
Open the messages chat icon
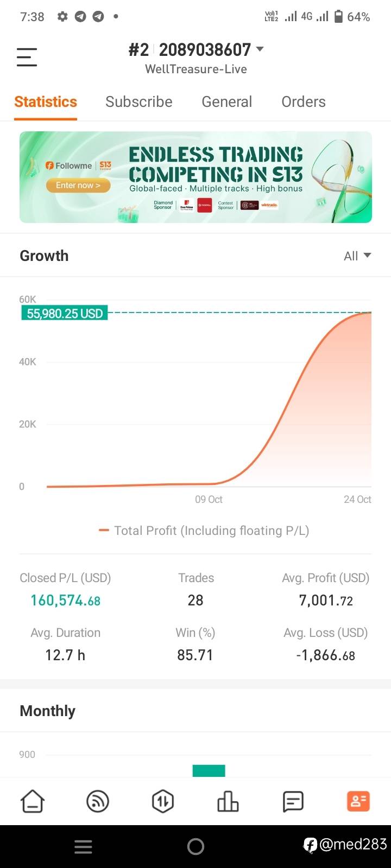point(293,801)
